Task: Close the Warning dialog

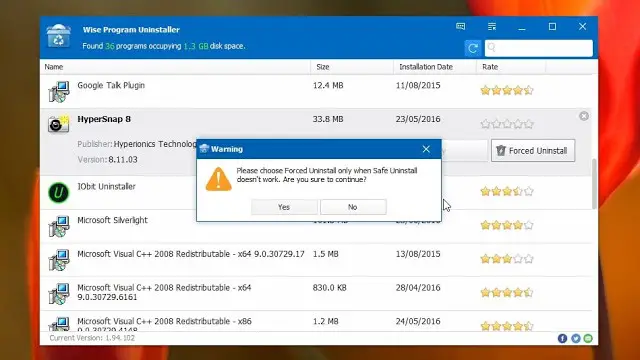Action: [426, 149]
